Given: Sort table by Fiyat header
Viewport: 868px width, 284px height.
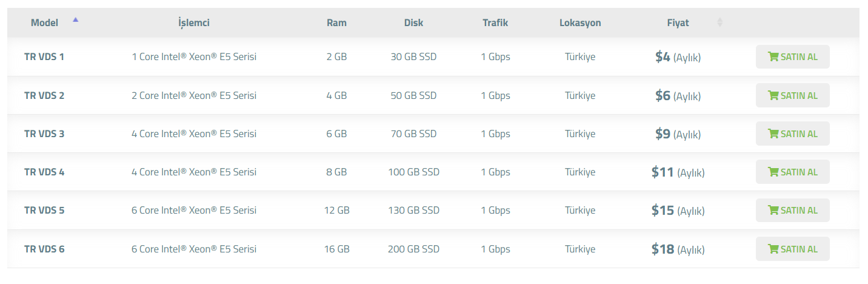Looking at the screenshot, I should pyautogui.click(x=678, y=22).
